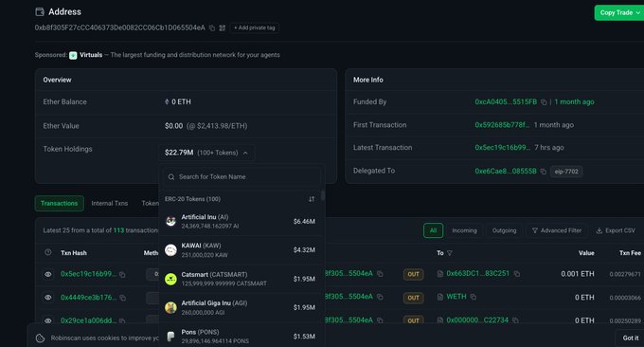Select KAWAI (KAW) token row
Viewport: 644px width, 347px height.
pos(241,250)
